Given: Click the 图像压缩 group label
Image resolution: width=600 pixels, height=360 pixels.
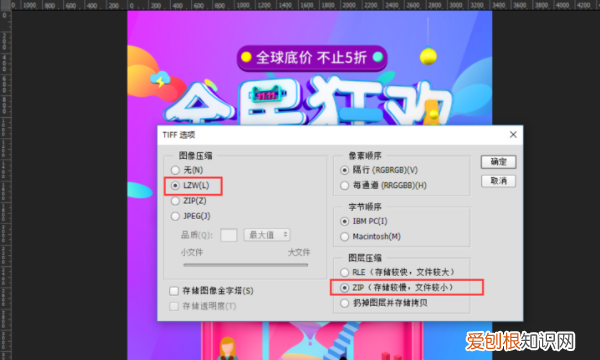Looking at the screenshot, I should 196,156.
